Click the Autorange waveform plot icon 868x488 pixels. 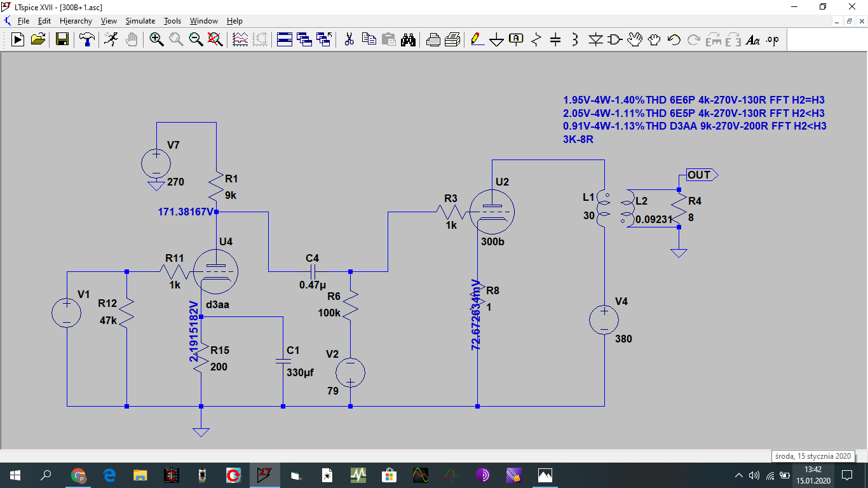241,39
